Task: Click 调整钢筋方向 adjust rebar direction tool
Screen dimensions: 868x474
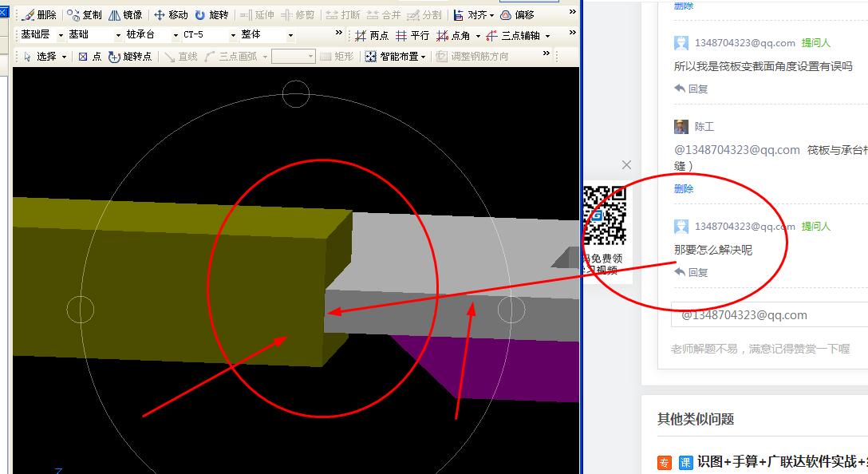Action: coord(472,57)
